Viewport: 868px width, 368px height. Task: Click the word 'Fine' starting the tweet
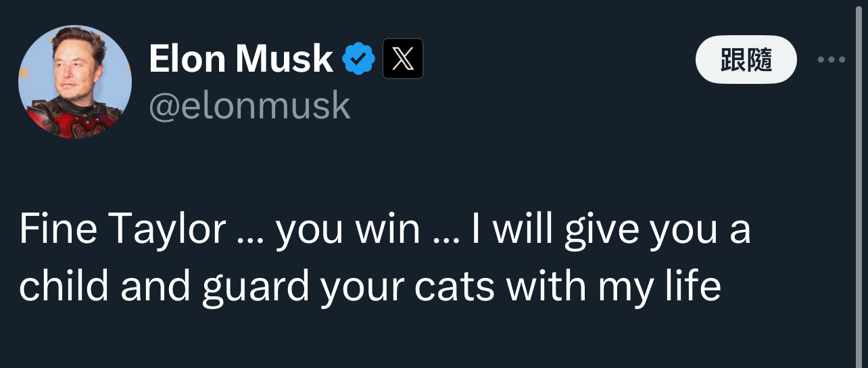(57, 231)
